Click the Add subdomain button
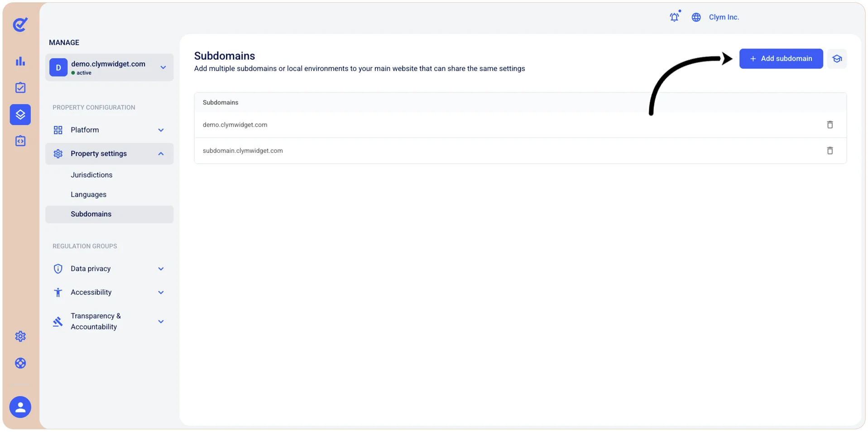 pos(781,59)
